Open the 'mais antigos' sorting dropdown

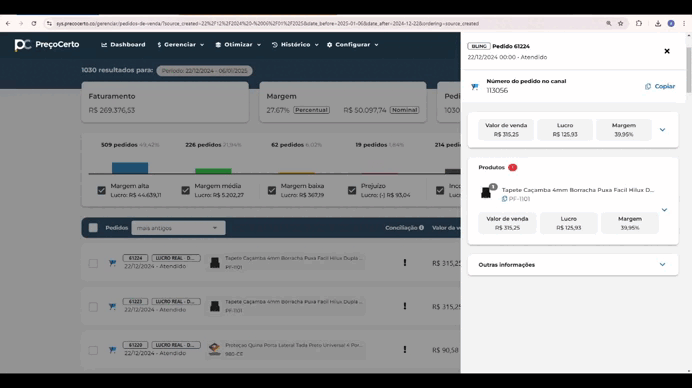coord(178,228)
